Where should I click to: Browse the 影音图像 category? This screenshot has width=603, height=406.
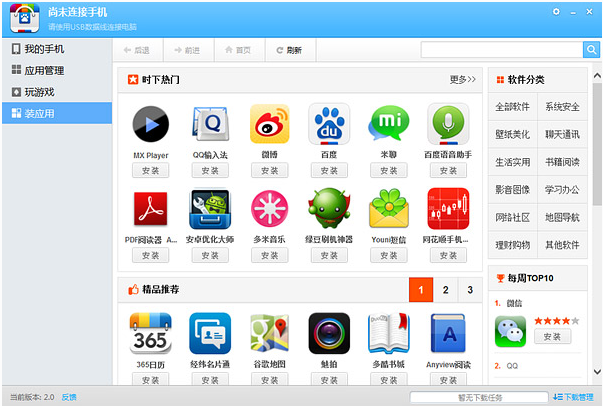click(x=513, y=190)
